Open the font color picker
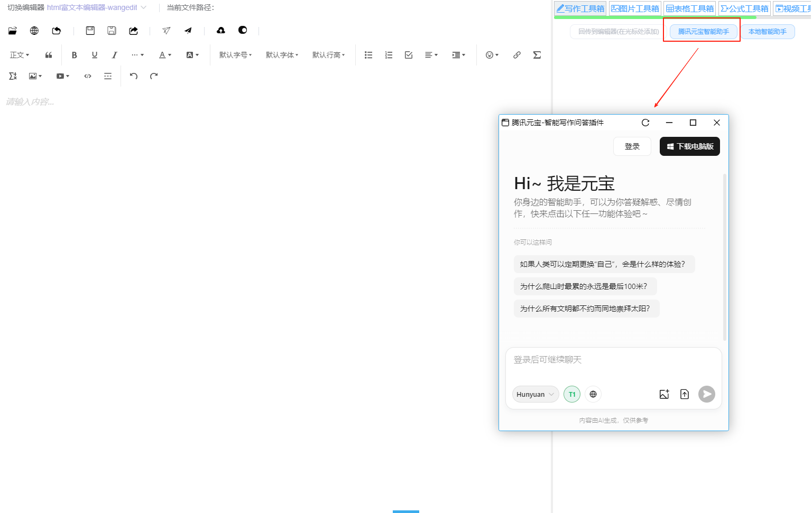This screenshot has width=812, height=513. click(165, 55)
